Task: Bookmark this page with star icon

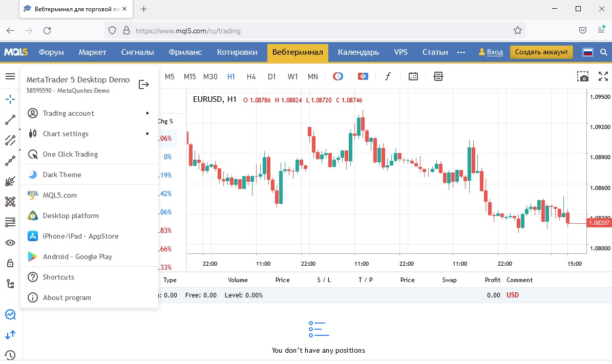Action: pos(518,30)
